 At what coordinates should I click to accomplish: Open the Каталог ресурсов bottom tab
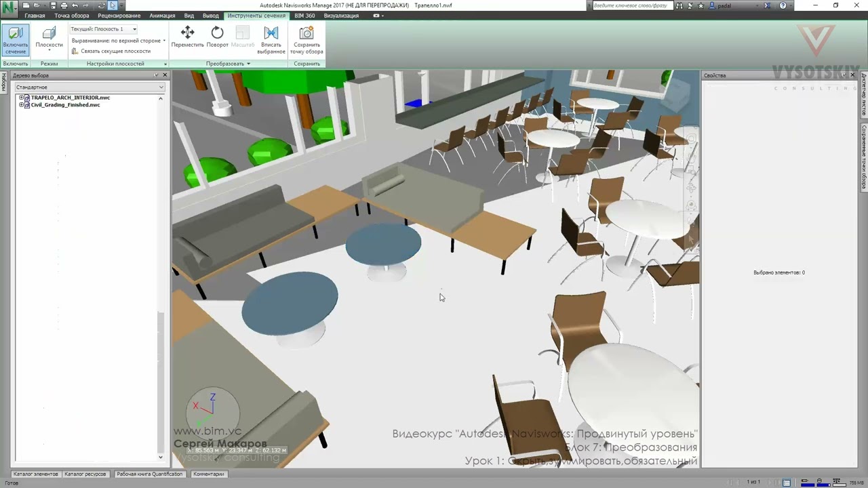(85, 474)
